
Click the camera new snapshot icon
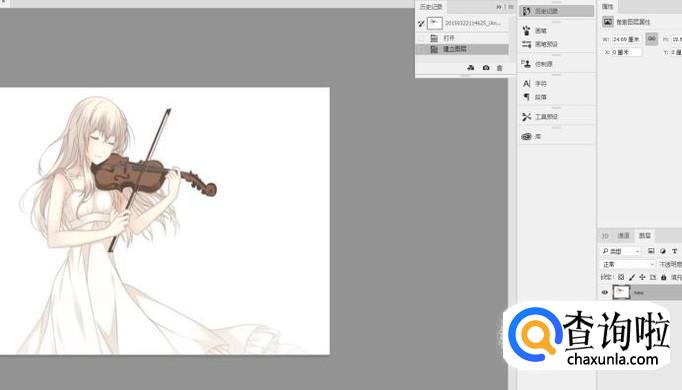[x=486, y=68]
